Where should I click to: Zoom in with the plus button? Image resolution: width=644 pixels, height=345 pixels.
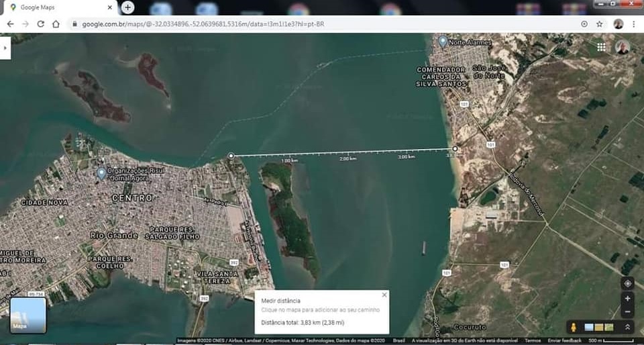(x=628, y=299)
